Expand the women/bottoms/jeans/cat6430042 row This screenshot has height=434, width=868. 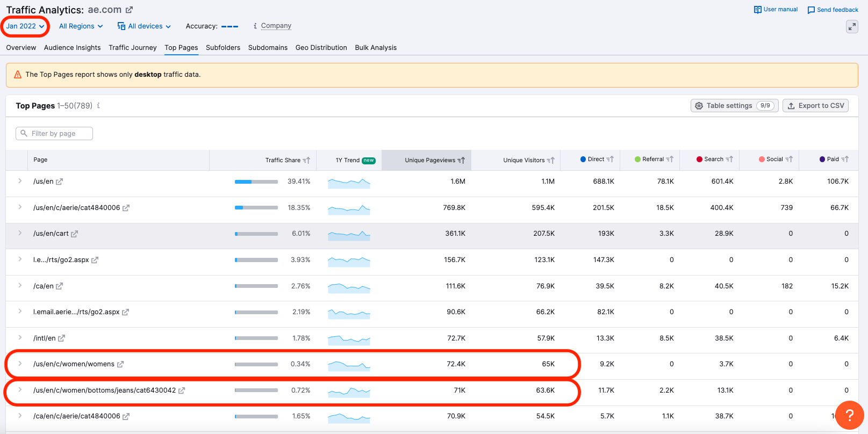pos(20,389)
